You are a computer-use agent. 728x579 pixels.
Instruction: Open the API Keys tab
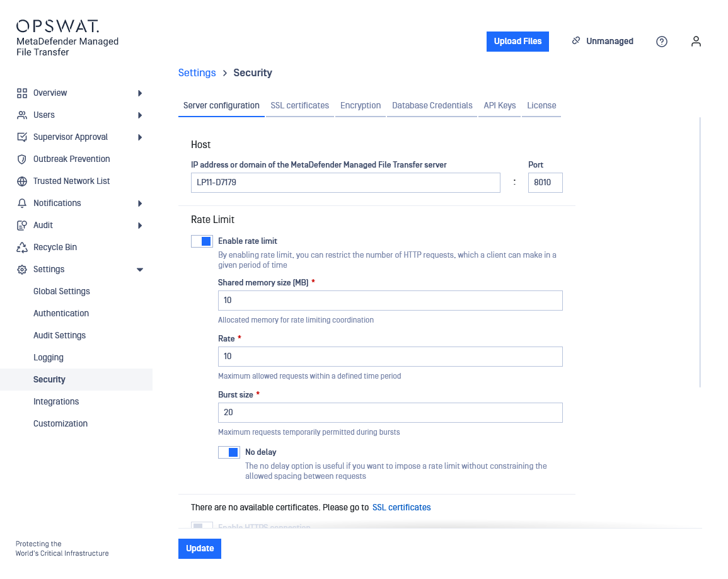point(500,106)
